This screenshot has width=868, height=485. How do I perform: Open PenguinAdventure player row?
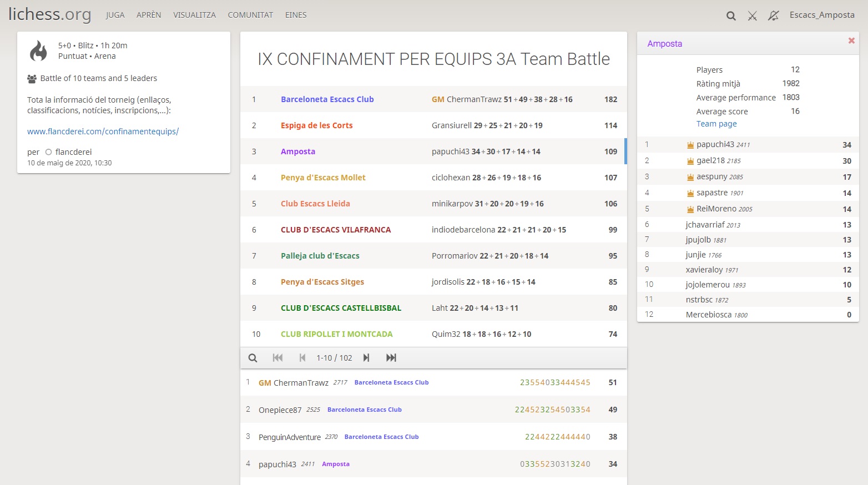[433, 437]
